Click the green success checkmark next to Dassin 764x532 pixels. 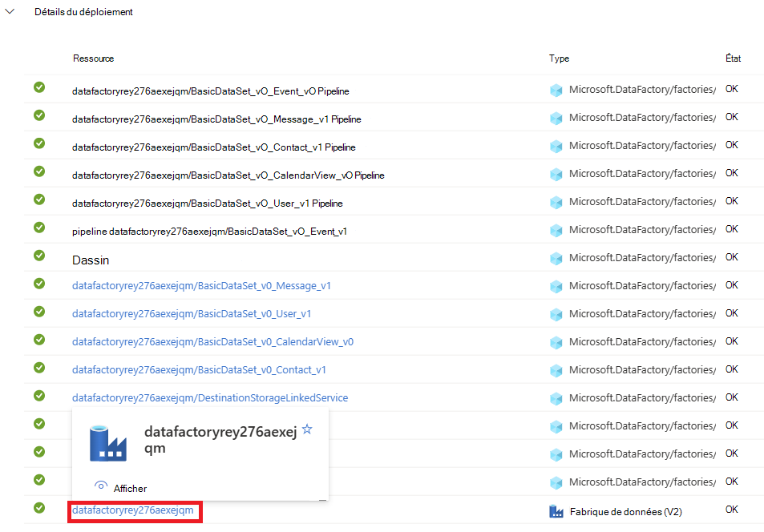click(x=38, y=256)
